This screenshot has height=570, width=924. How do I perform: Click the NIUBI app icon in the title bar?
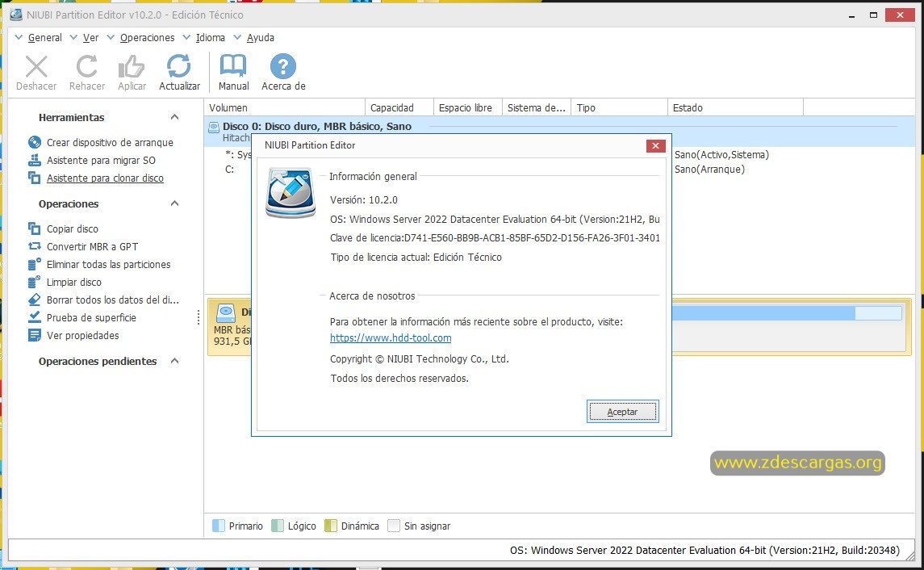(x=16, y=15)
